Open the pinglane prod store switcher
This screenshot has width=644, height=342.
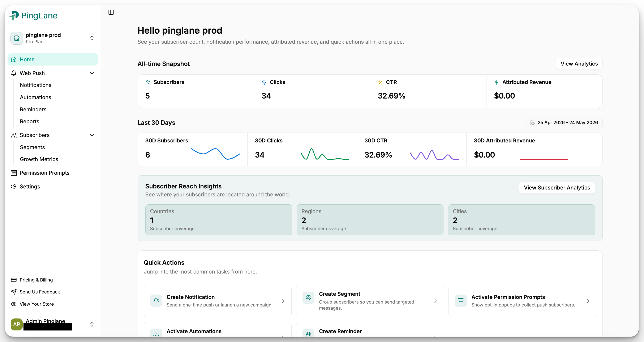pyautogui.click(x=53, y=38)
